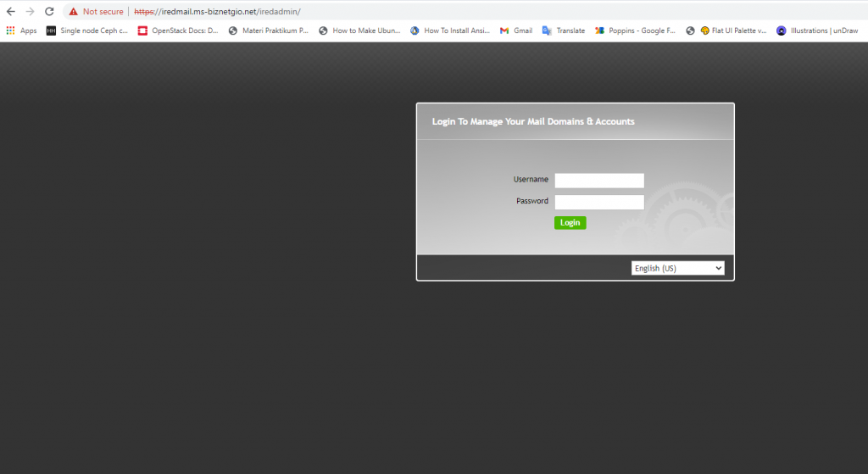Screen dimensions: 868x474
Task: Click the Username input field
Action: click(599, 181)
